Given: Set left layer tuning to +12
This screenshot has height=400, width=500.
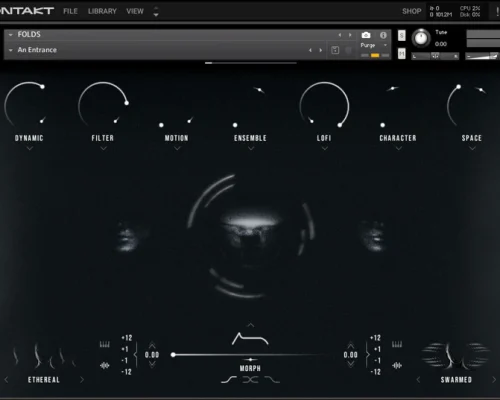Looking at the screenshot, I should click(127, 338).
